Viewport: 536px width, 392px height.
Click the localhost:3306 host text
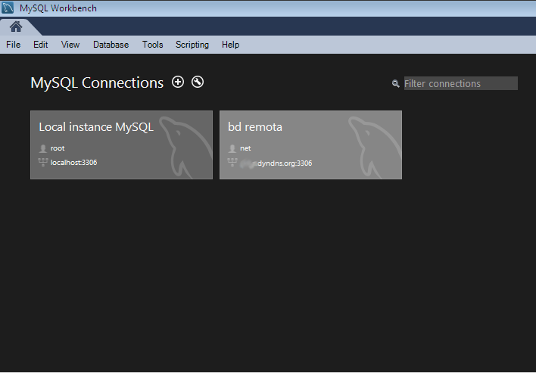[74, 163]
